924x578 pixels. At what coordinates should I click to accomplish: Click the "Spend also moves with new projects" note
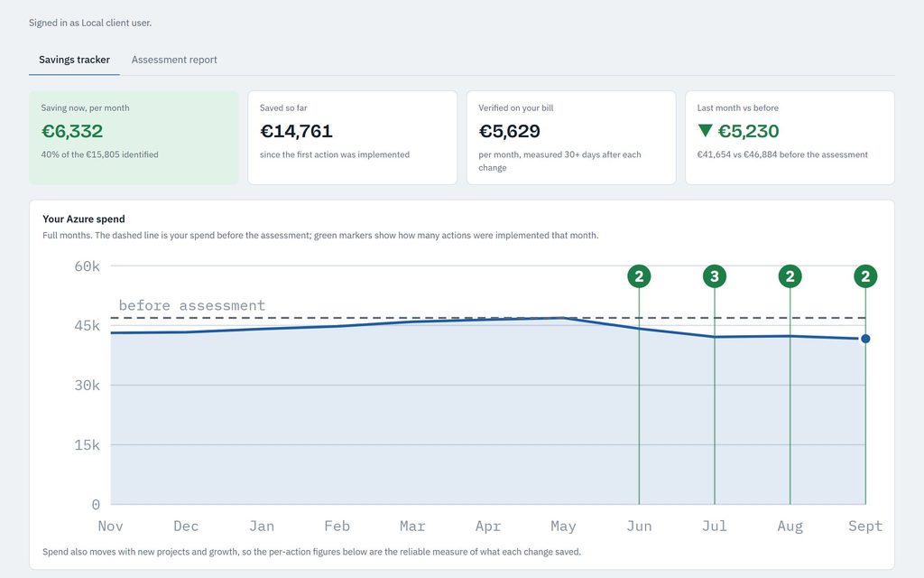coord(311,552)
